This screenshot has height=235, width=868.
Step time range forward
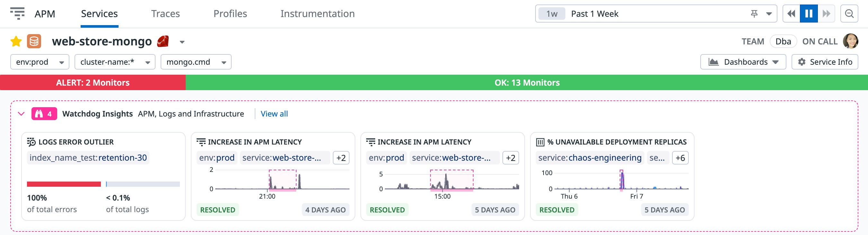point(826,14)
